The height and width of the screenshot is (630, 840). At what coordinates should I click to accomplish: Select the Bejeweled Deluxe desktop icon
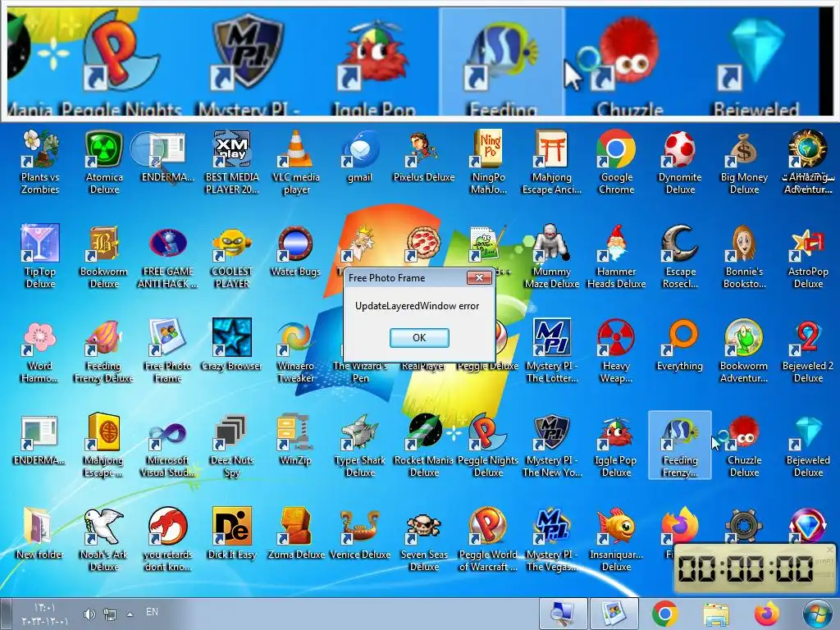pos(808,445)
